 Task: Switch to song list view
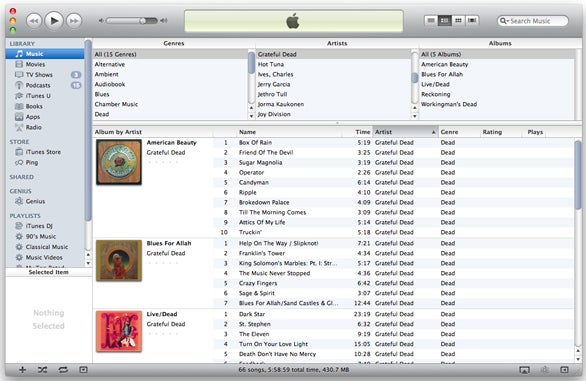pyautogui.click(x=431, y=20)
